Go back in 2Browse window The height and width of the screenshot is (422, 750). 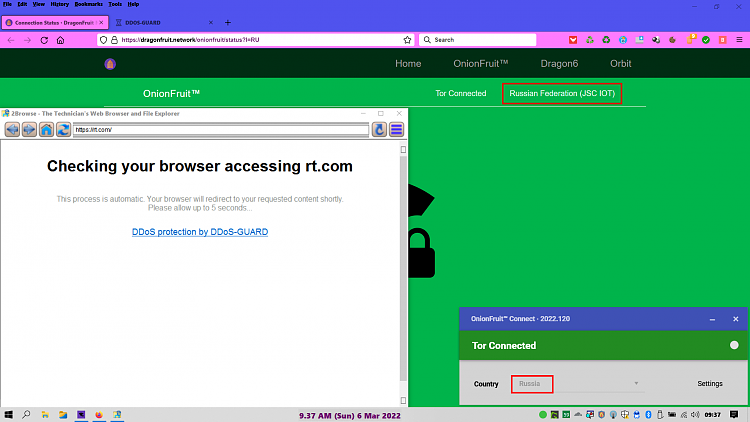pos(12,130)
